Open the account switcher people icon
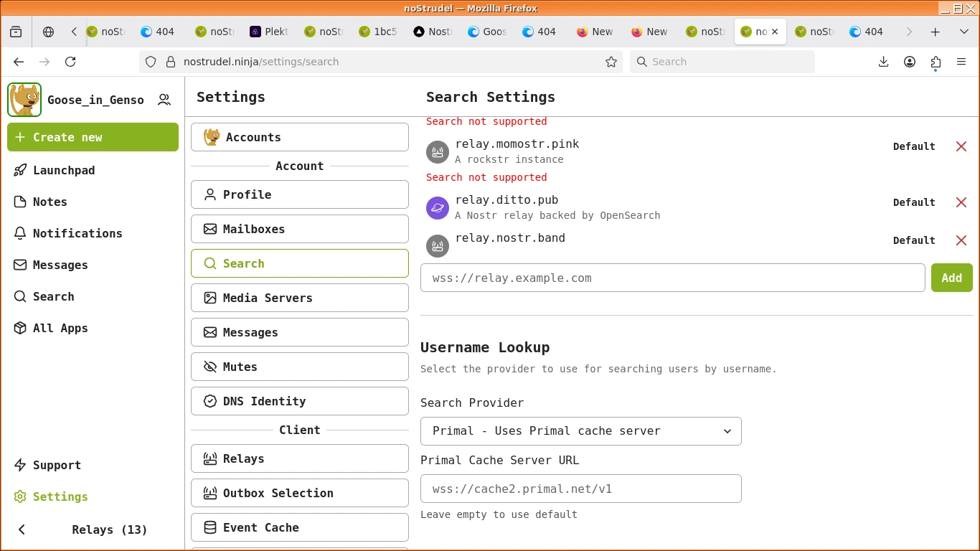980x551 pixels. pyautogui.click(x=164, y=100)
